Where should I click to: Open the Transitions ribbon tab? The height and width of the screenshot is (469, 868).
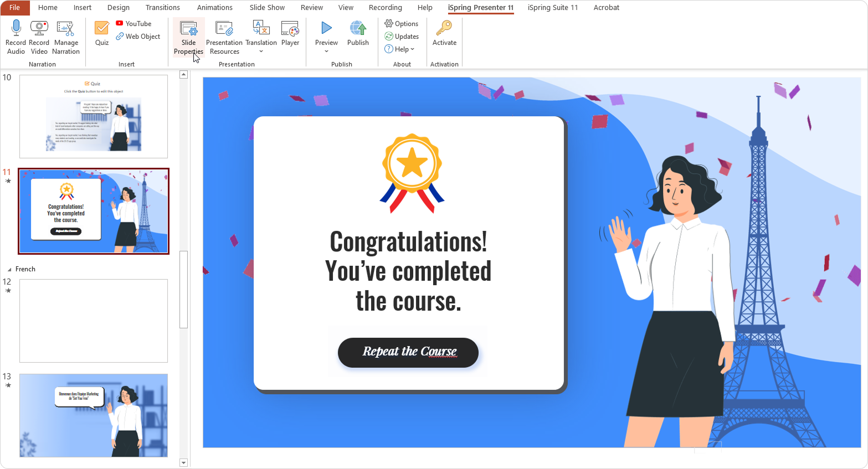(162, 8)
